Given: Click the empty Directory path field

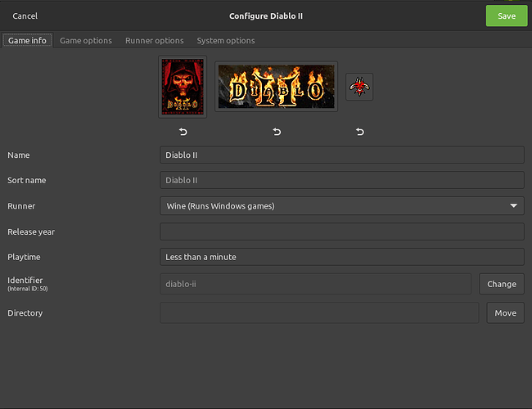Looking at the screenshot, I should (x=318, y=312).
